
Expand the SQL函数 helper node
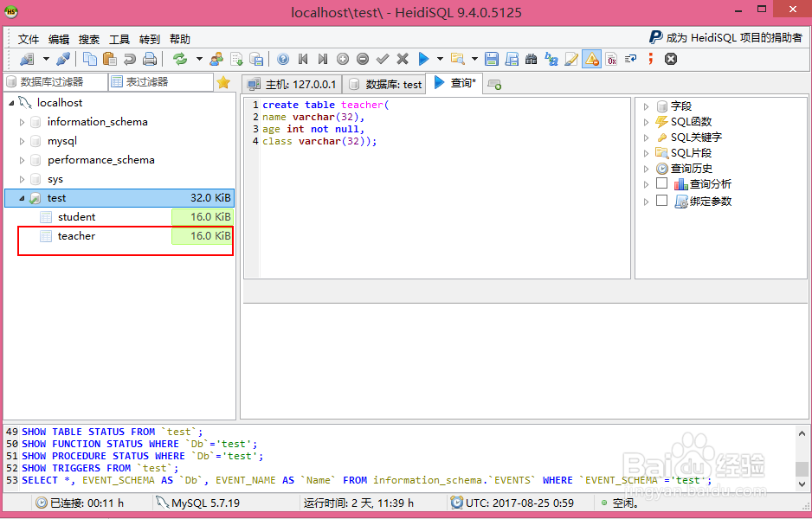click(647, 122)
